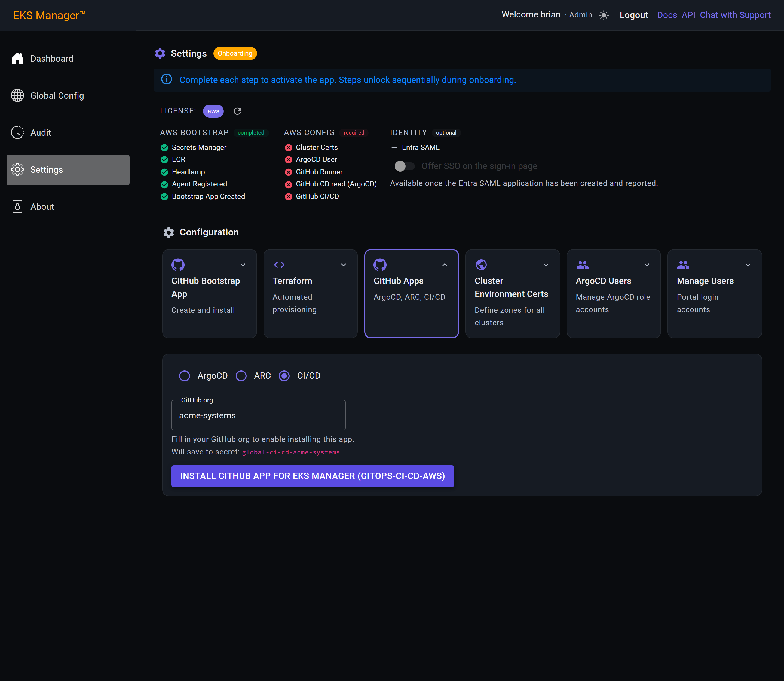Select Settings in the sidebar

[x=68, y=169]
